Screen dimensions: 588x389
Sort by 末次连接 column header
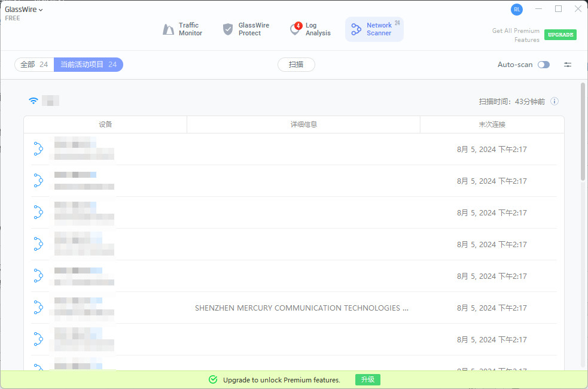pos(492,124)
